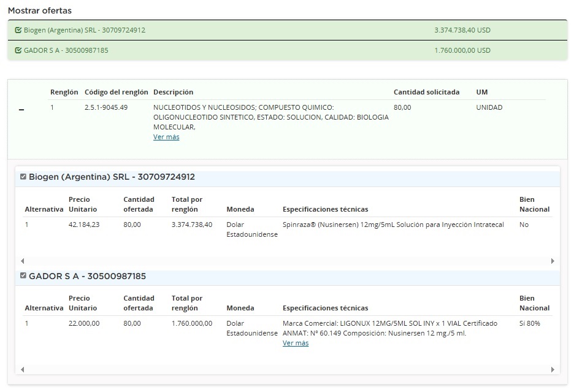Click left scroll arrow in the GADOR offer table

[23, 369]
